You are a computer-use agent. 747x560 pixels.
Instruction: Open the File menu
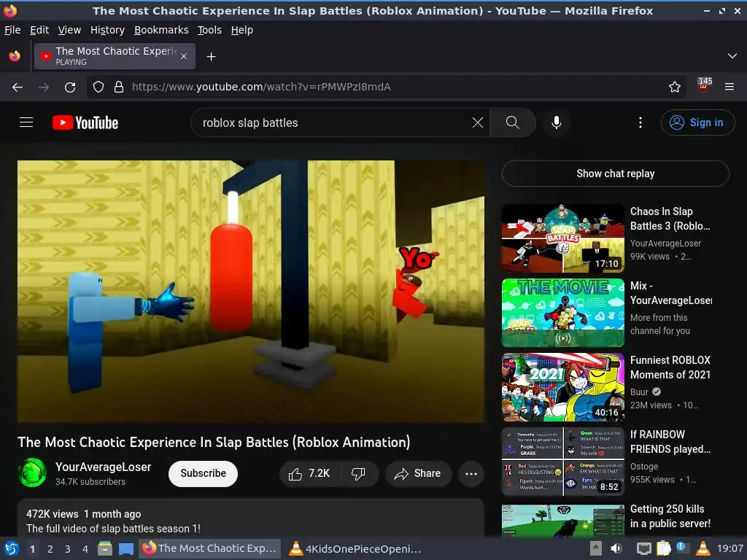12,30
